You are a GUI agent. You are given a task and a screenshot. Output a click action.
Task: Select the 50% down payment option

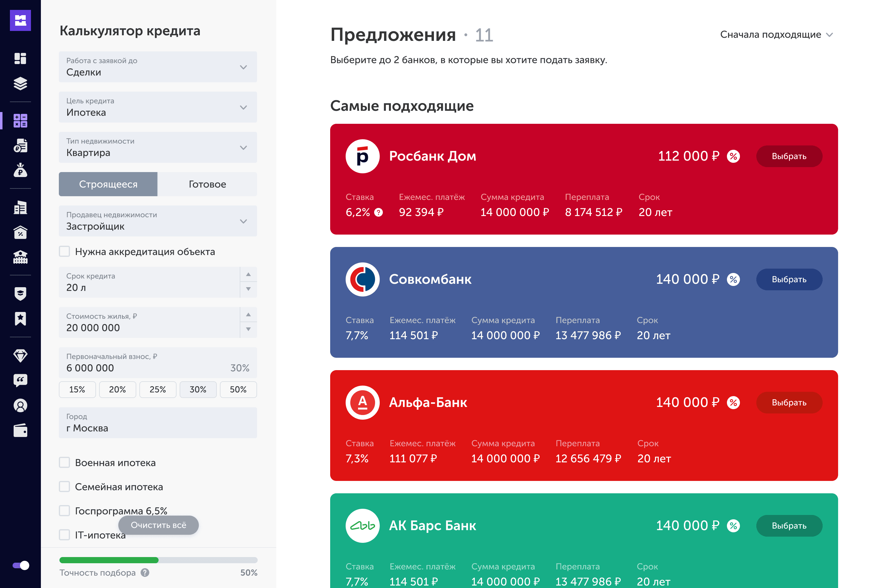238,390
